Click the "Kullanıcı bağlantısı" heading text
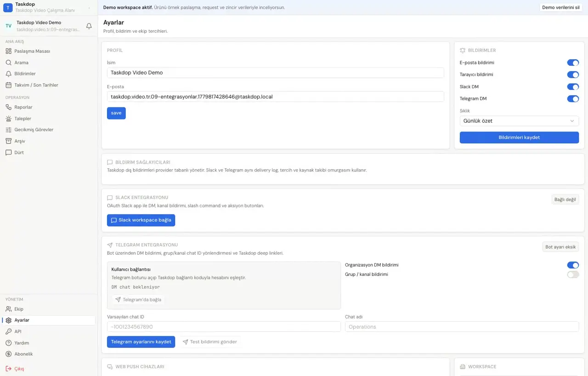Image resolution: width=588 pixels, height=376 pixels. [131, 269]
